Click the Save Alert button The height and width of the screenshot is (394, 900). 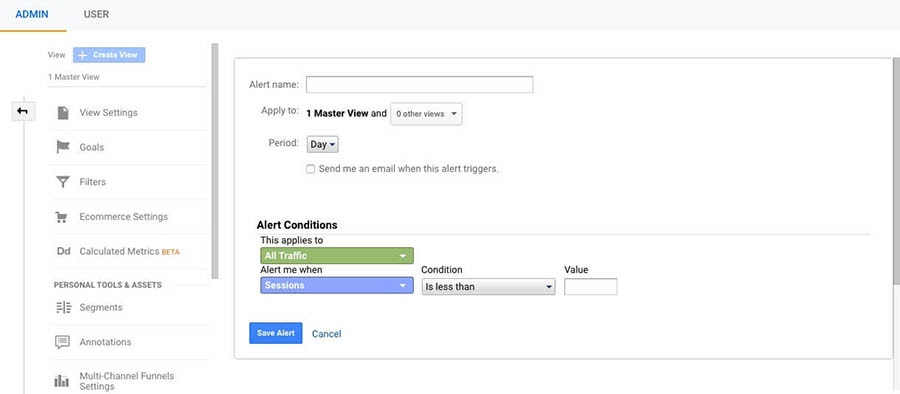pos(276,333)
